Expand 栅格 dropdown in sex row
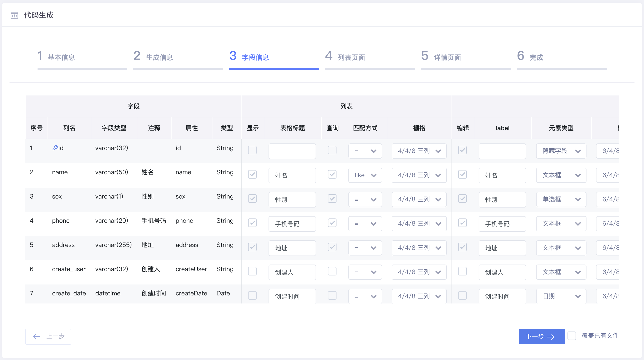The image size is (644, 360). [x=419, y=200]
